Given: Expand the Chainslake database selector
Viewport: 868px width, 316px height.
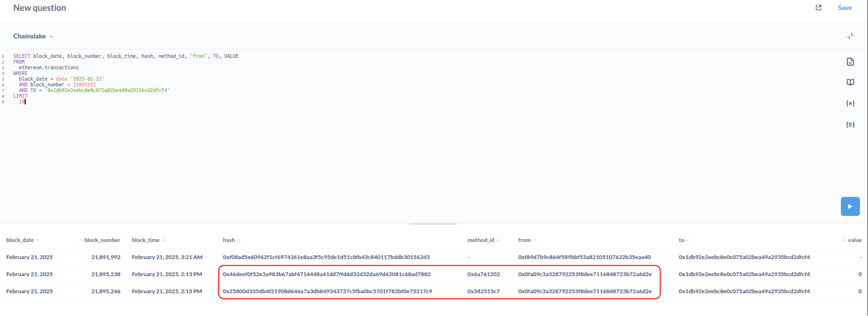Looking at the screenshot, I should coord(33,36).
